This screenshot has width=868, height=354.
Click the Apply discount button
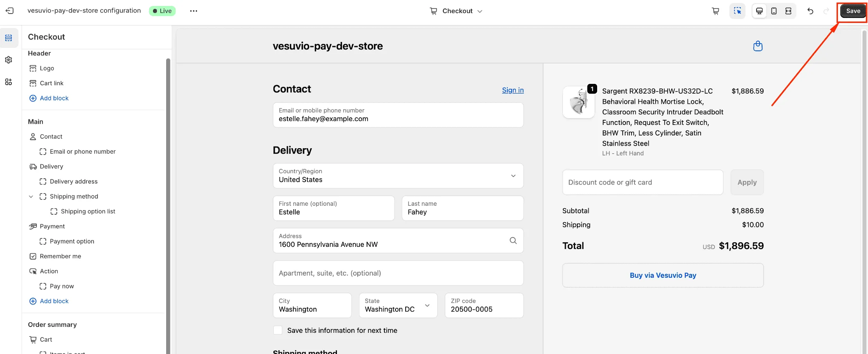(x=747, y=183)
